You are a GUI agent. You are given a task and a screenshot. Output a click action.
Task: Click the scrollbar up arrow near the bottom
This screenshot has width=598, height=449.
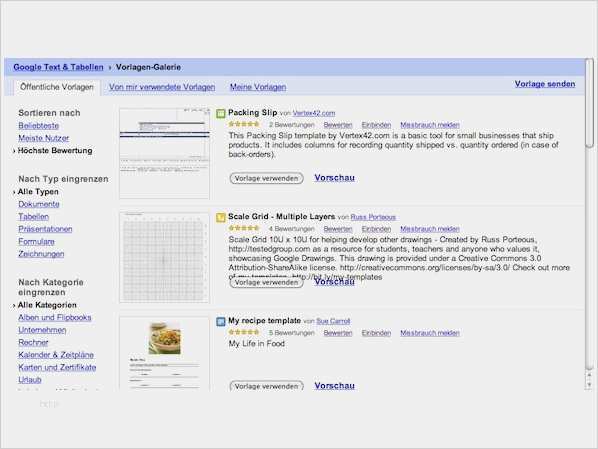(589, 375)
